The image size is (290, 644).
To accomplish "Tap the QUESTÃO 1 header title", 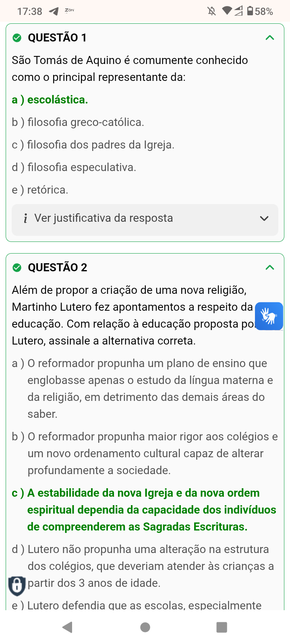I will pyautogui.click(x=57, y=38).
